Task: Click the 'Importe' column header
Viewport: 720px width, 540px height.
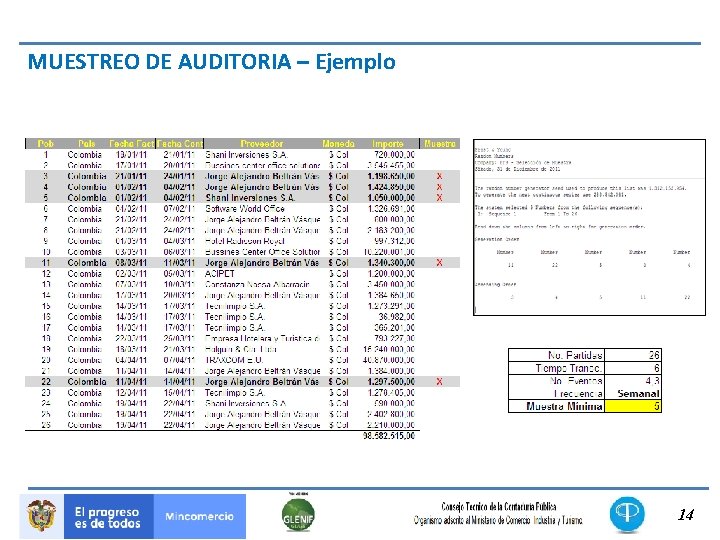Action: click(388, 144)
